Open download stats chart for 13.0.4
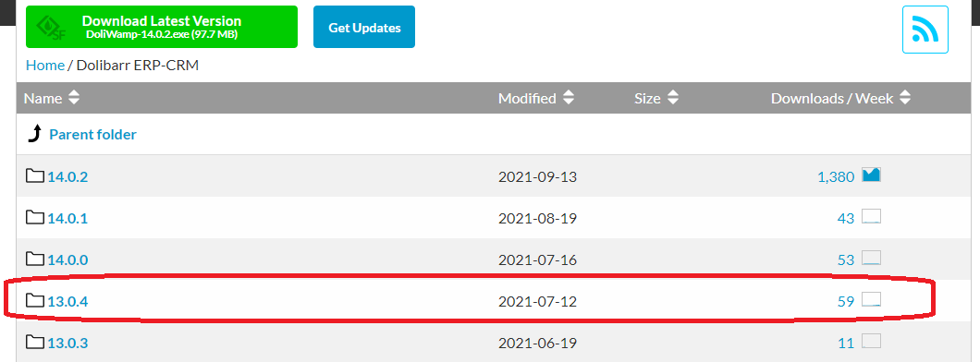 click(x=871, y=300)
